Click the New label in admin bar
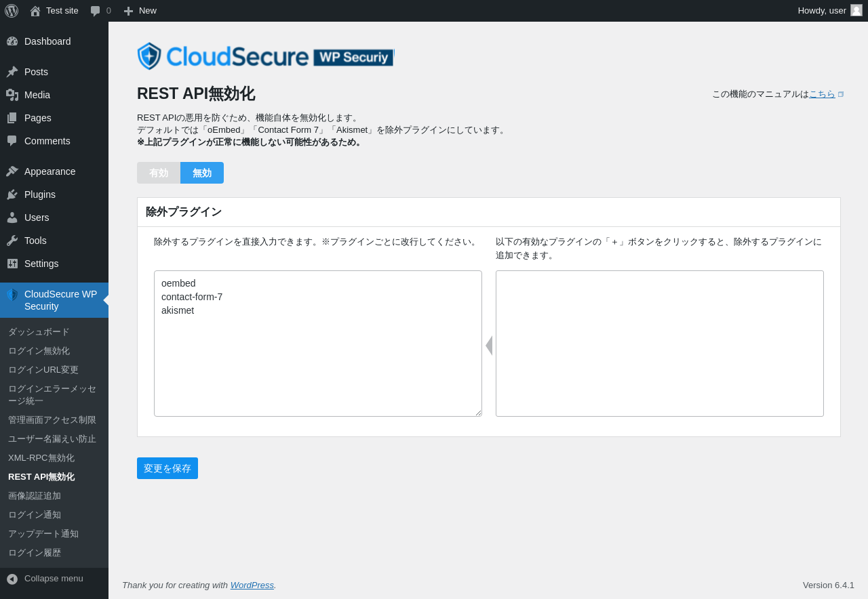 pos(148,11)
